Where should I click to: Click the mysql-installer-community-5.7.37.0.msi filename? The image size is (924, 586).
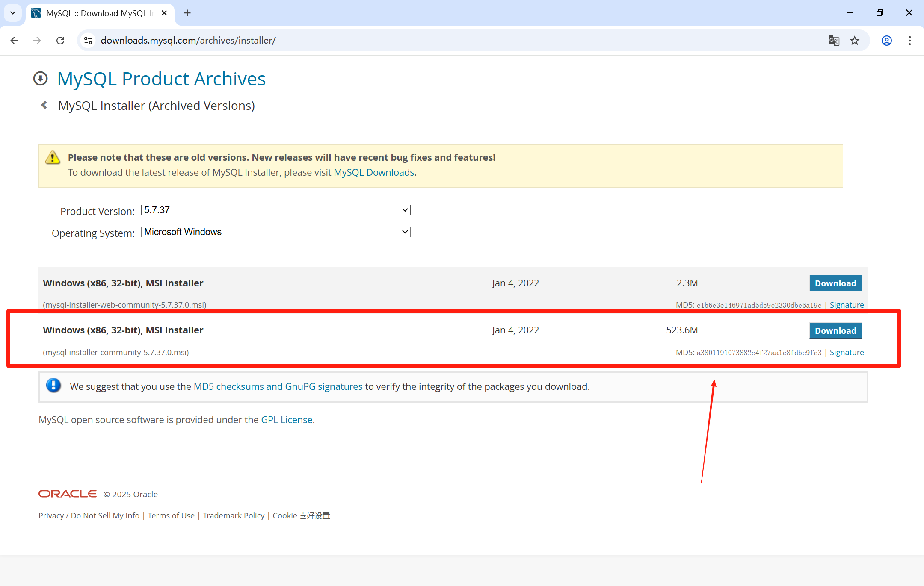coord(116,353)
